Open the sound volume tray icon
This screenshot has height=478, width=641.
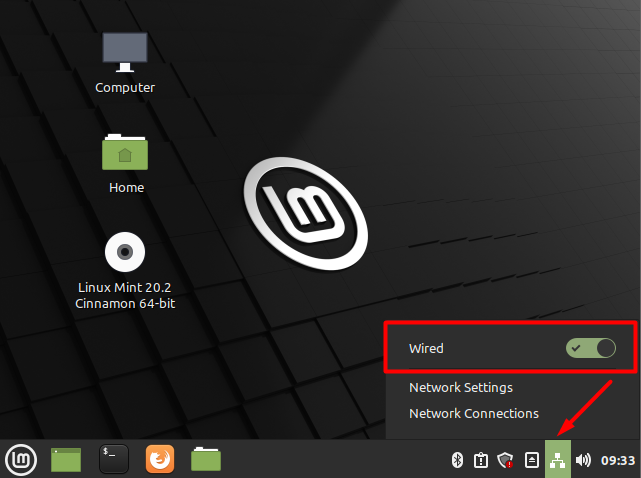point(583,460)
